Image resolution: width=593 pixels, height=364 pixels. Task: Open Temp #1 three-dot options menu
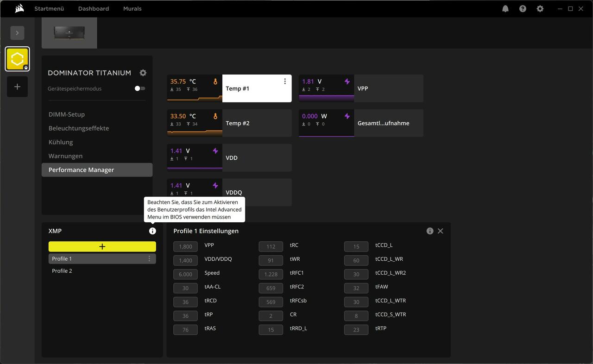click(285, 82)
